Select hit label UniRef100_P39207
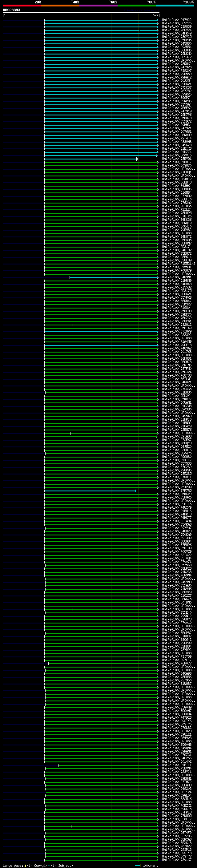Image resolution: width=197 pixels, height=868 pixels. [x=177, y=71]
